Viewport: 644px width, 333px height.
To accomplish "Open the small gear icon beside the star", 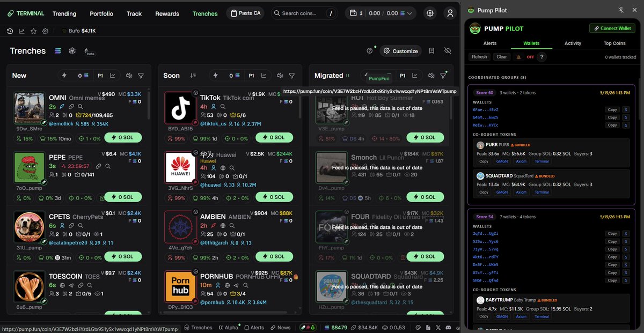I will pos(45,31).
